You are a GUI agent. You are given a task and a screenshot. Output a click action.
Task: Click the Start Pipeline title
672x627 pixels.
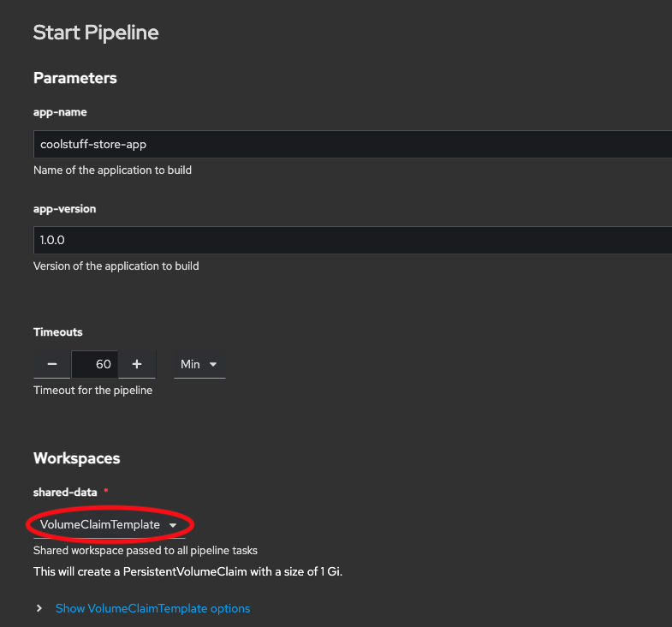[x=96, y=33]
